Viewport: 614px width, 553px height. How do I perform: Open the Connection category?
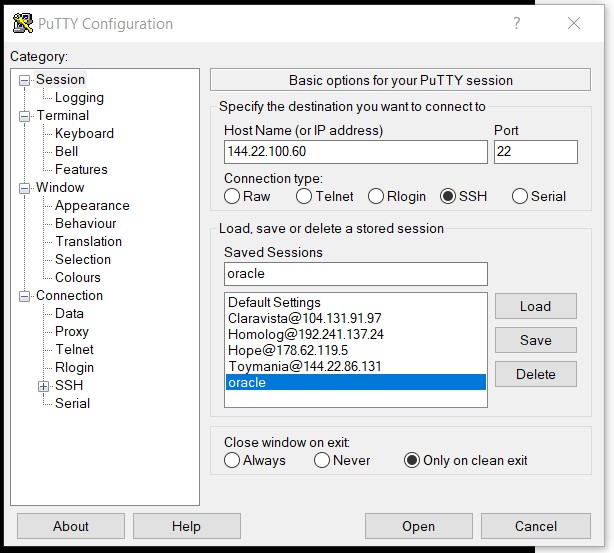click(69, 296)
